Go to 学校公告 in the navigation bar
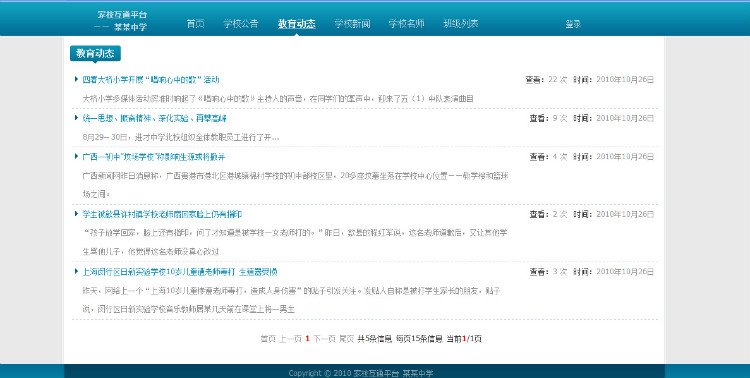Image resolution: width=750 pixels, height=378 pixels. tap(241, 23)
